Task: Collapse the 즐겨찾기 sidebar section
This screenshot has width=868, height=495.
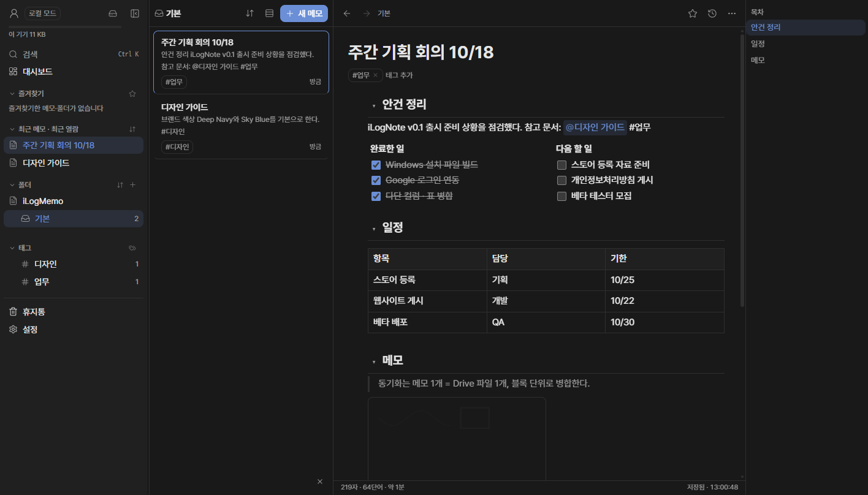Action: pos(12,94)
